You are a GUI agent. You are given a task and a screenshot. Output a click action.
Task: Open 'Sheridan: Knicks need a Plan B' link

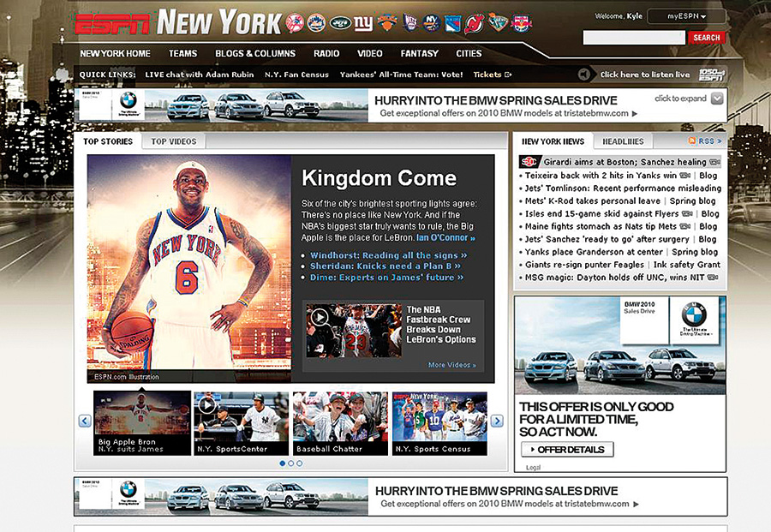click(385, 266)
